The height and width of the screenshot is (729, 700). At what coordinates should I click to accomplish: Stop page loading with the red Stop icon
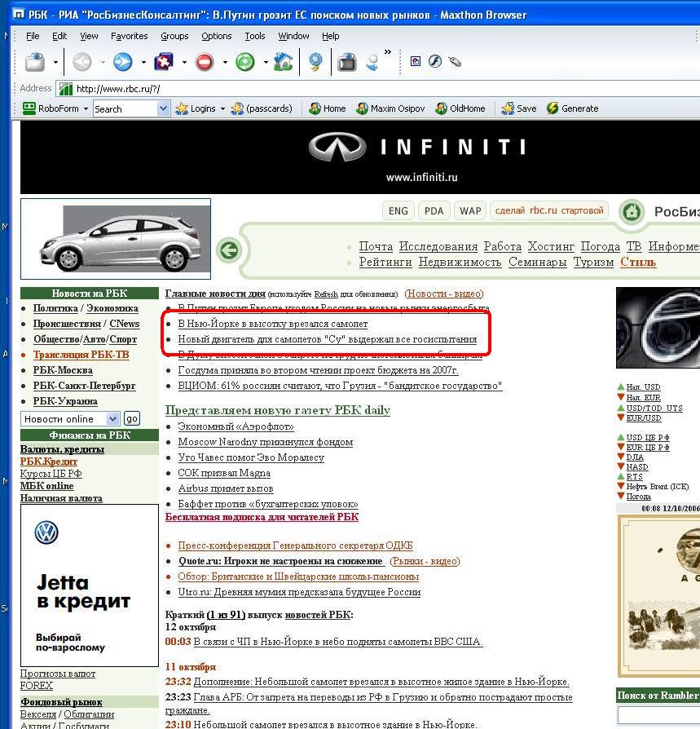click(x=205, y=62)
